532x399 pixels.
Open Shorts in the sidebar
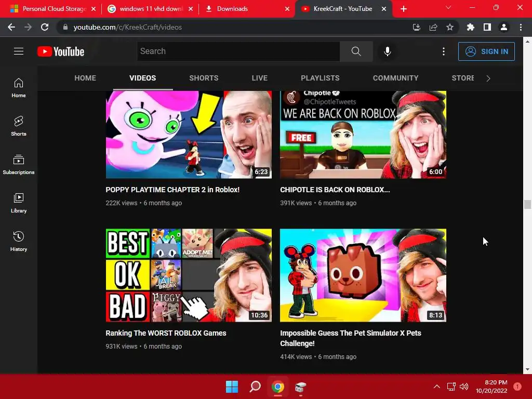click(x=19, y=126)
